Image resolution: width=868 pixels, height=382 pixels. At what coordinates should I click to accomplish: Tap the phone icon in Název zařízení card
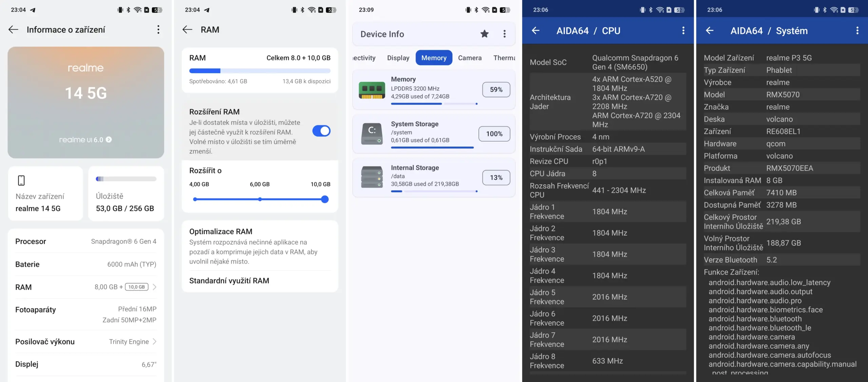tap(21, 180)
